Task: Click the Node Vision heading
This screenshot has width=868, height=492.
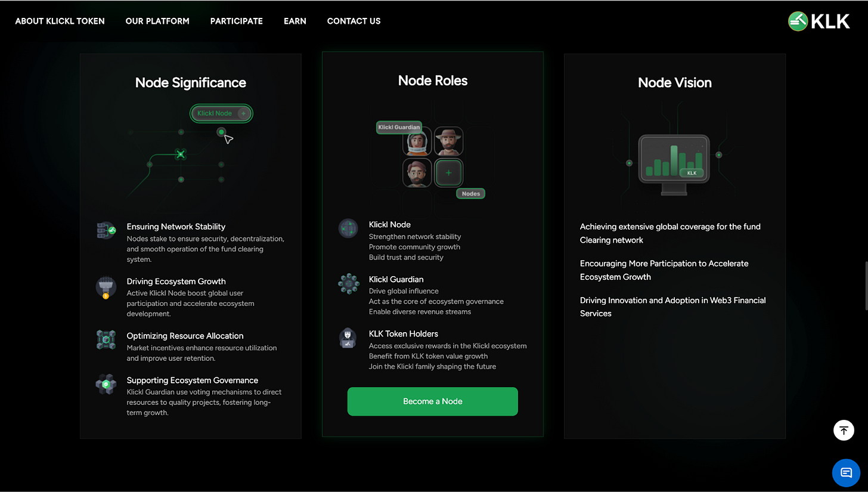Action: tap(675, 82)
